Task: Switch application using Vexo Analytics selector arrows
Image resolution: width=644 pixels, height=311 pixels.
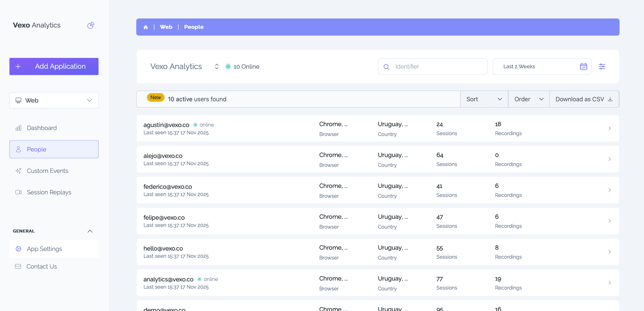Action: pyautogui.click(x=217, y=66)
